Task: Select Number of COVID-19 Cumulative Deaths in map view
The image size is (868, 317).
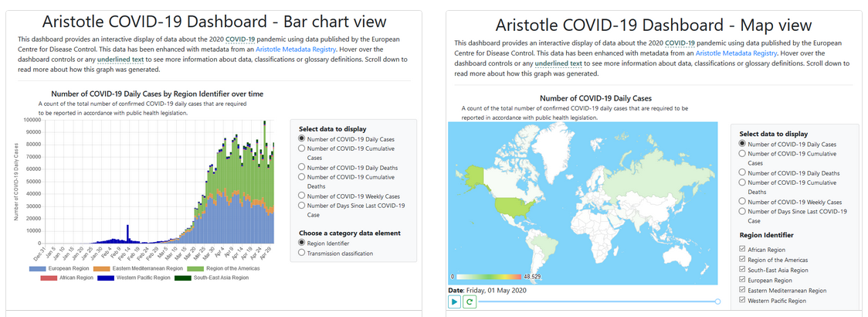Action: coord(743,182)
